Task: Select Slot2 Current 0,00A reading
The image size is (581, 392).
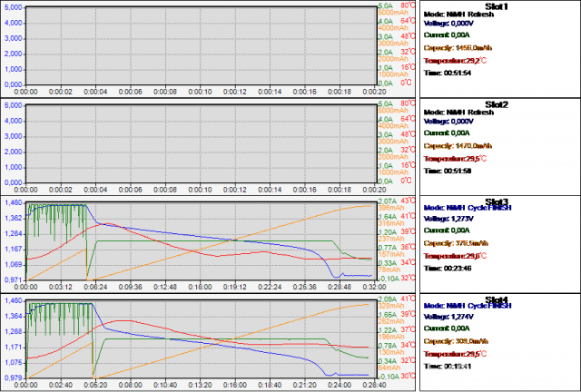Action: click(x=447, y=133)
